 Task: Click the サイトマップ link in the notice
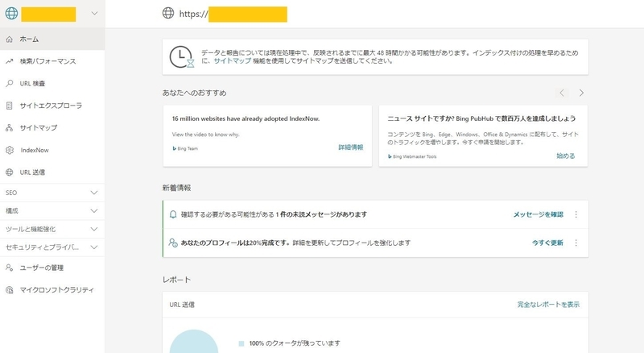point(232,61)
